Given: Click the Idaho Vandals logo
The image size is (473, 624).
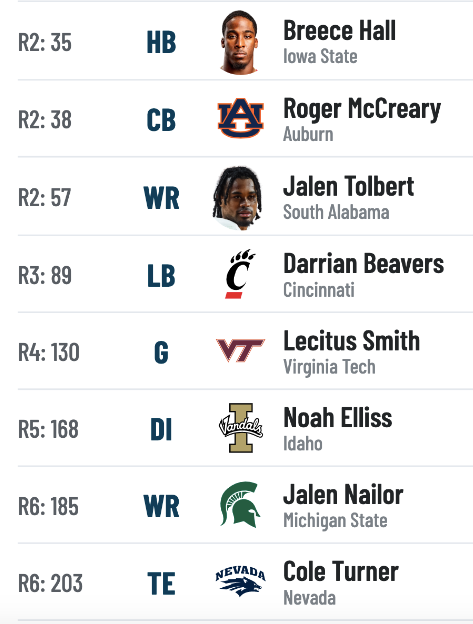Looking at the screenshot, I should (x=240, y=428).
